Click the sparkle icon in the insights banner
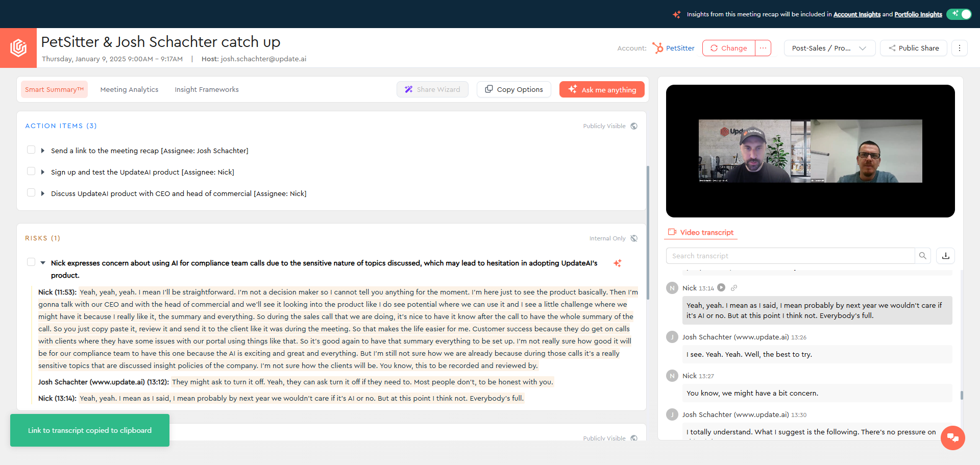 (x=677, y=14)
